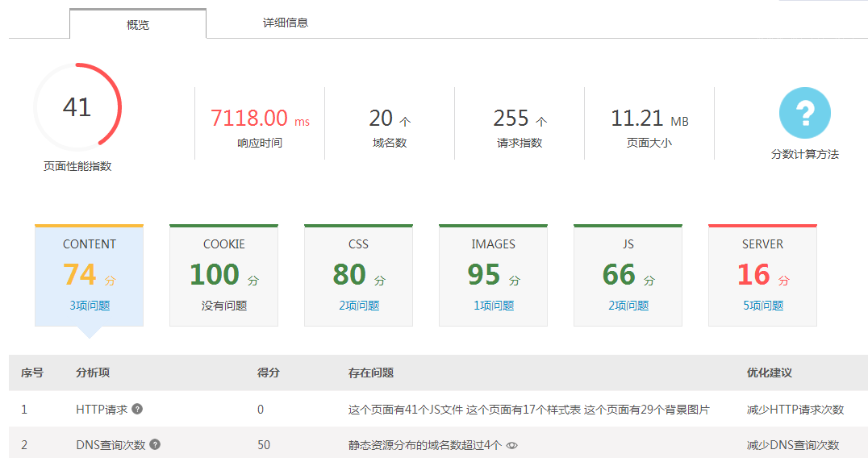
Task: Click the 2项问题 link under CSS
Action: [358, 306]
